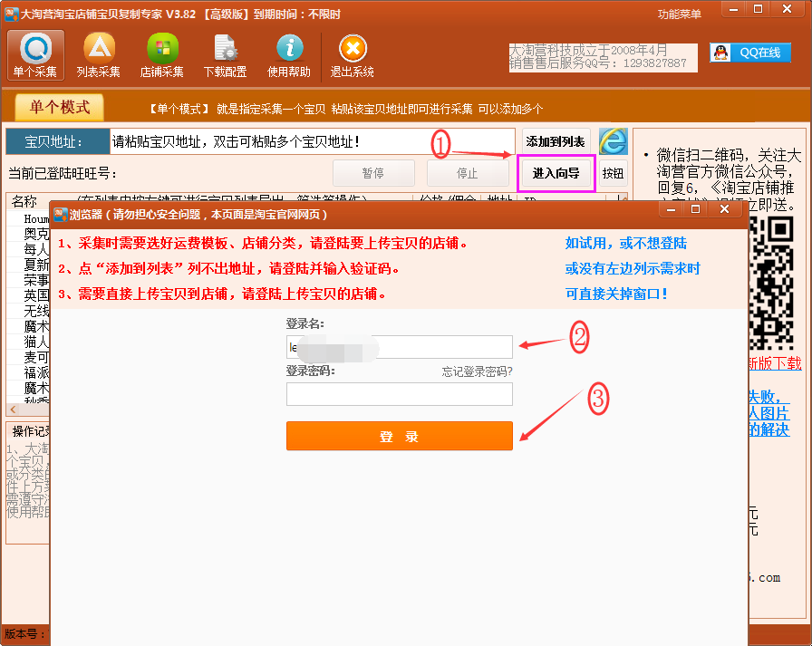This screenshot has height=646, width=812.
Task: Click the 名称 column header
Action: coord(24,201)
